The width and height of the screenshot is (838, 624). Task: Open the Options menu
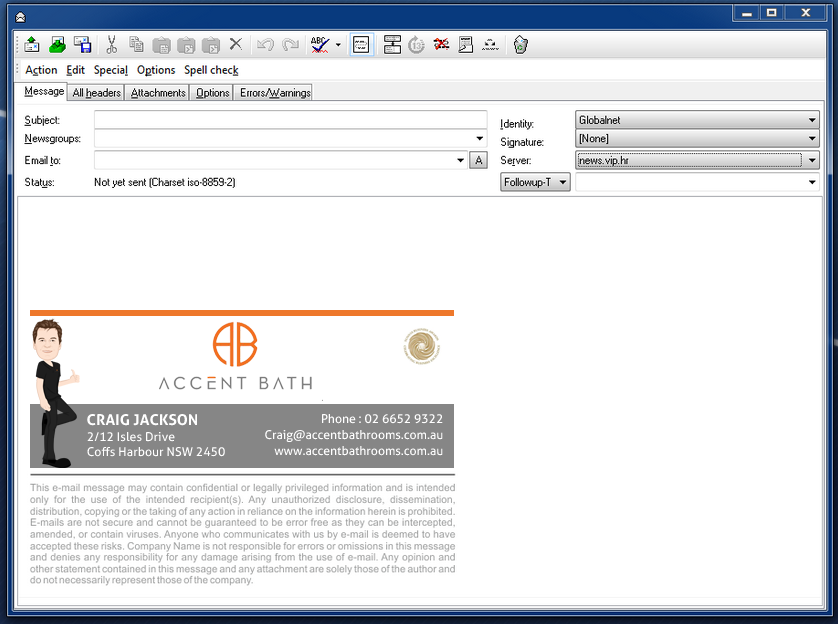pos(156,70)
